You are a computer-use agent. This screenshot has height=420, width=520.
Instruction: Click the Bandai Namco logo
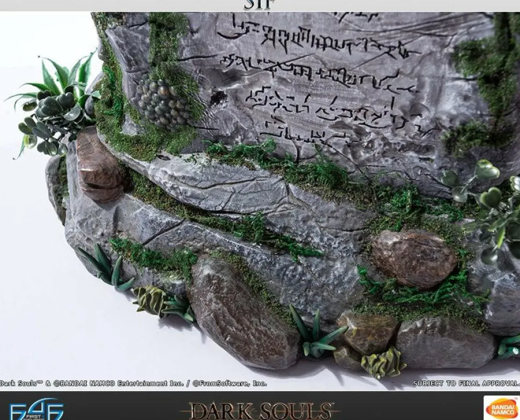tap(501, 408)
